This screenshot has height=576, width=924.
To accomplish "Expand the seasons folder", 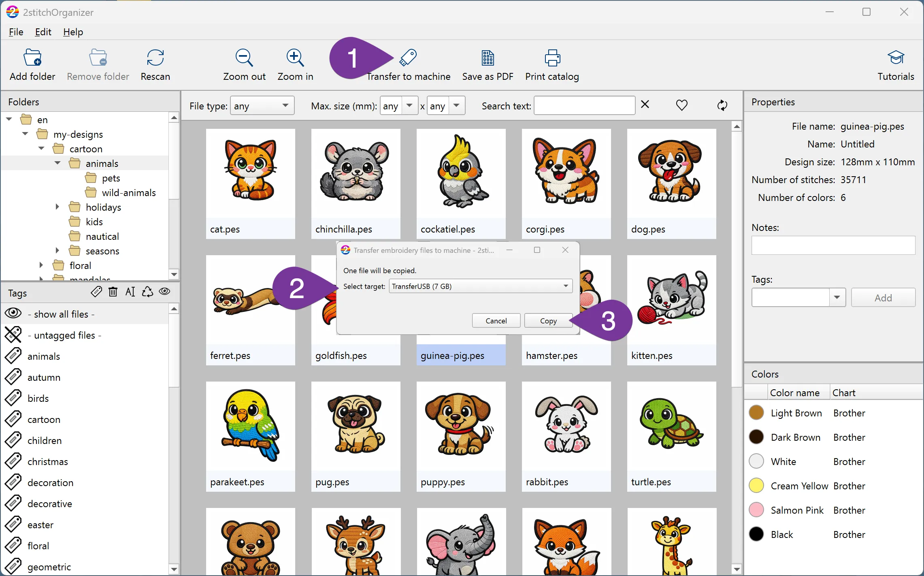I will tap(57, 251).
